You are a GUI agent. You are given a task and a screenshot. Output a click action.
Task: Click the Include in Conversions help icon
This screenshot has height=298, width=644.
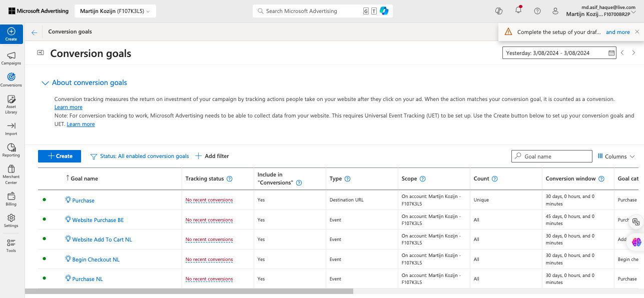pyautogui.click(x=299, y=183)
